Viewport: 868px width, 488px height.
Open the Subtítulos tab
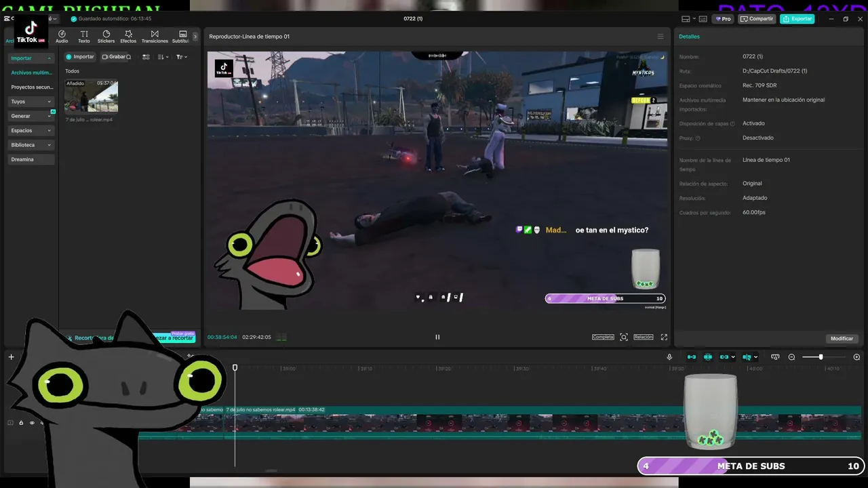[x=182, y=37]
